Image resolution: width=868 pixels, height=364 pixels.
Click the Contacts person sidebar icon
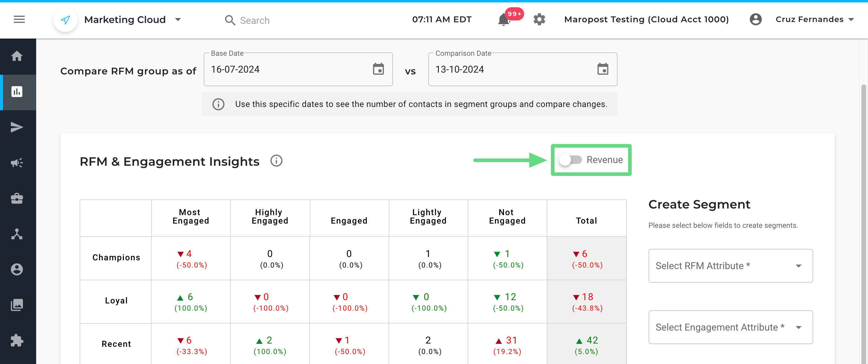point(17,269)
